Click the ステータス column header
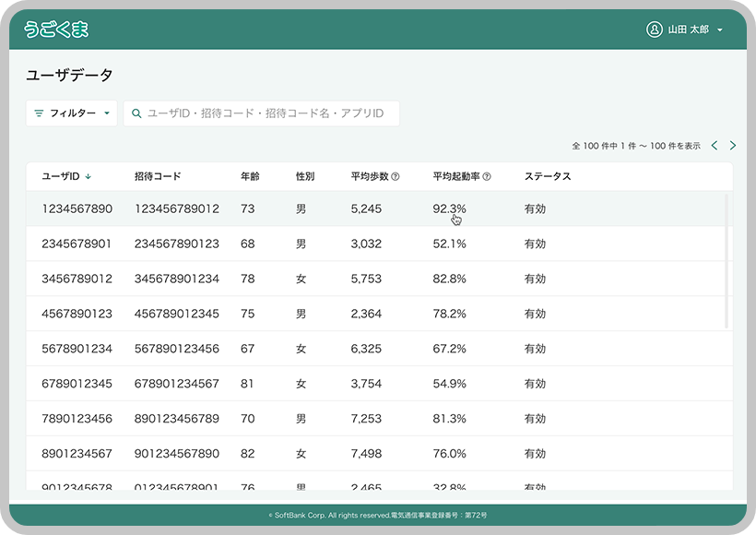This screenshot has height=535, width=756. pos(548,176)
